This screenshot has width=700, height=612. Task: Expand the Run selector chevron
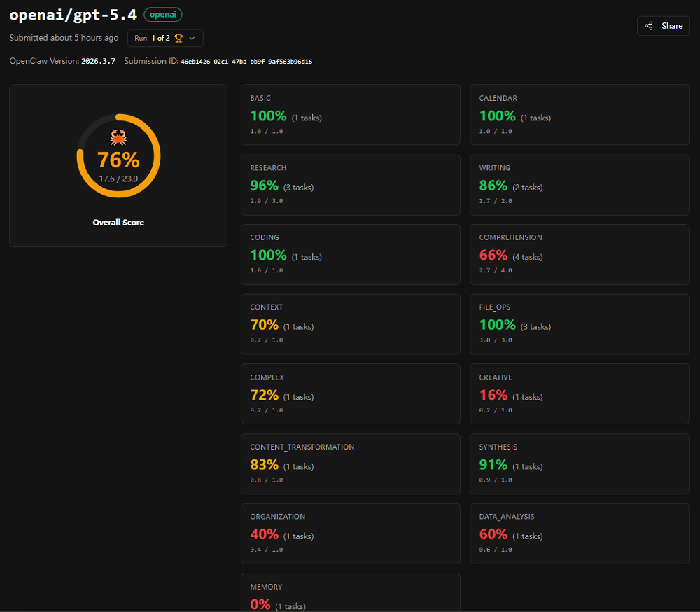(x=192, y=38)
